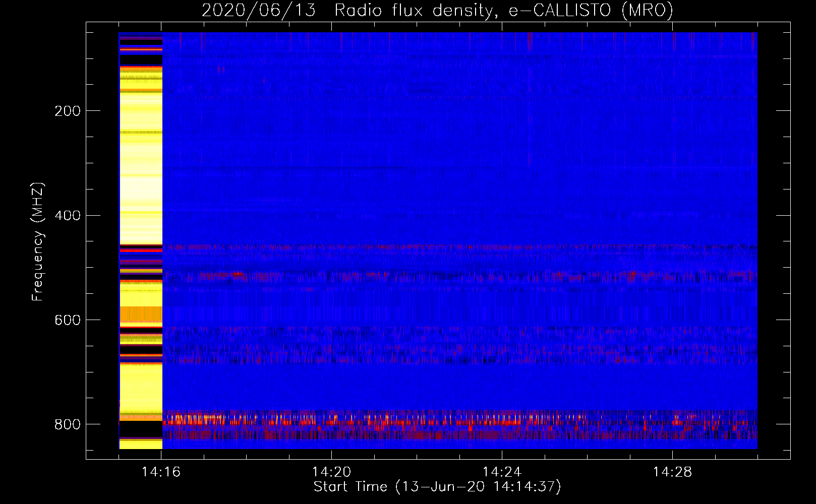Viewport: 816px width, 504px height.
Task: Click the 'Start Time (13-Jun-20 14:14:37)' label
Action: point(437,487)
